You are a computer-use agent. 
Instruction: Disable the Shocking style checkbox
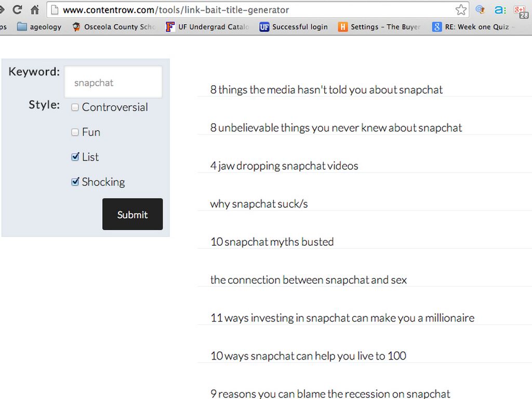[x=75, y=182]
